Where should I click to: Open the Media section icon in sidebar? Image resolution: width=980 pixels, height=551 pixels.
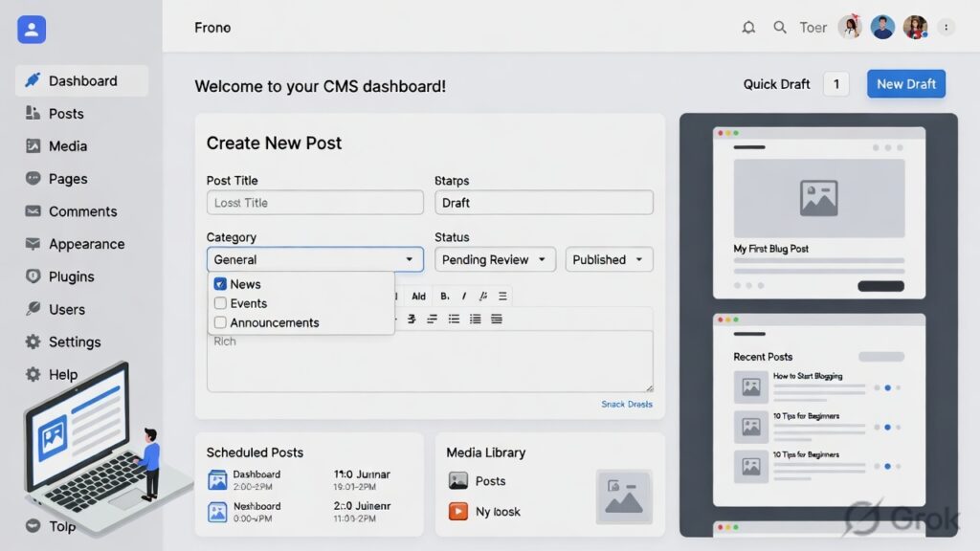(x=33, y=146)
